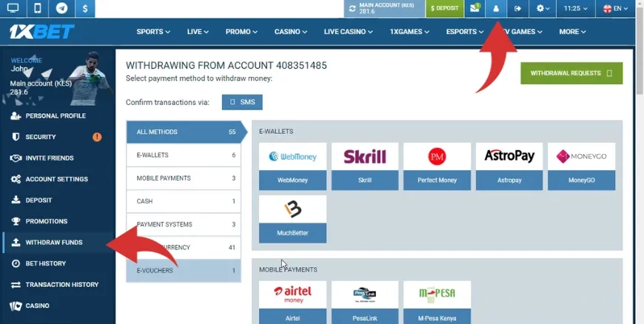Expand the Live Casino menu
The width and height of the screenshot is (644, 324).
pyautogui.click(x=349, y=32)
